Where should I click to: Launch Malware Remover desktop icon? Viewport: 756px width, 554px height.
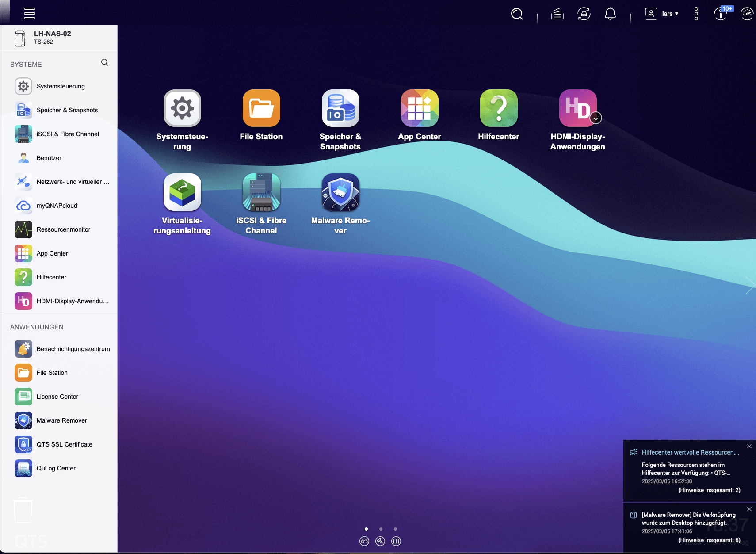[340, 192]
